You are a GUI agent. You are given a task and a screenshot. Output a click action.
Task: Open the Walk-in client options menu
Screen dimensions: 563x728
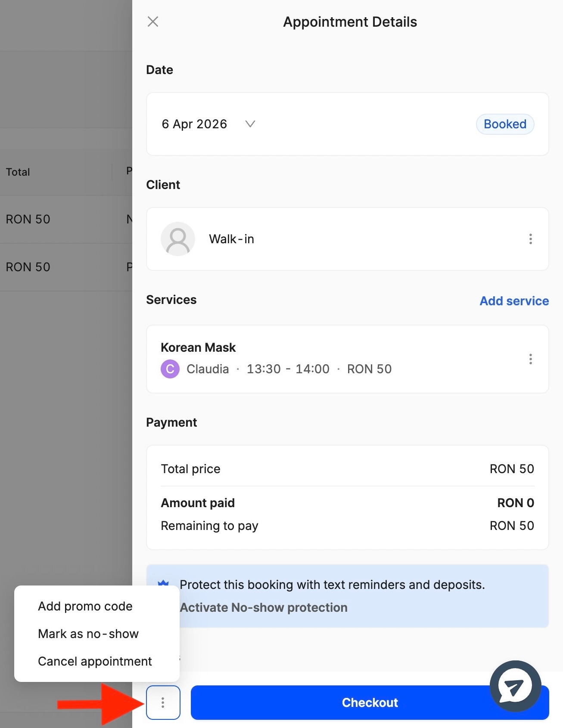pos(530,239)
